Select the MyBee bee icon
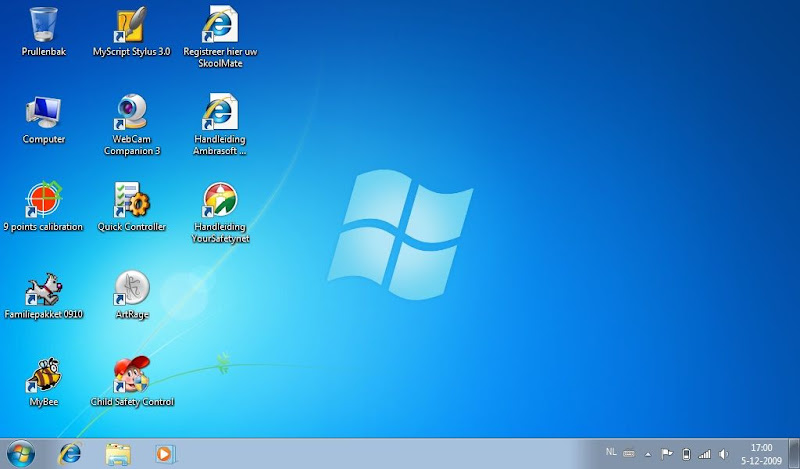 pyautogui.click(x=44, y=376)
